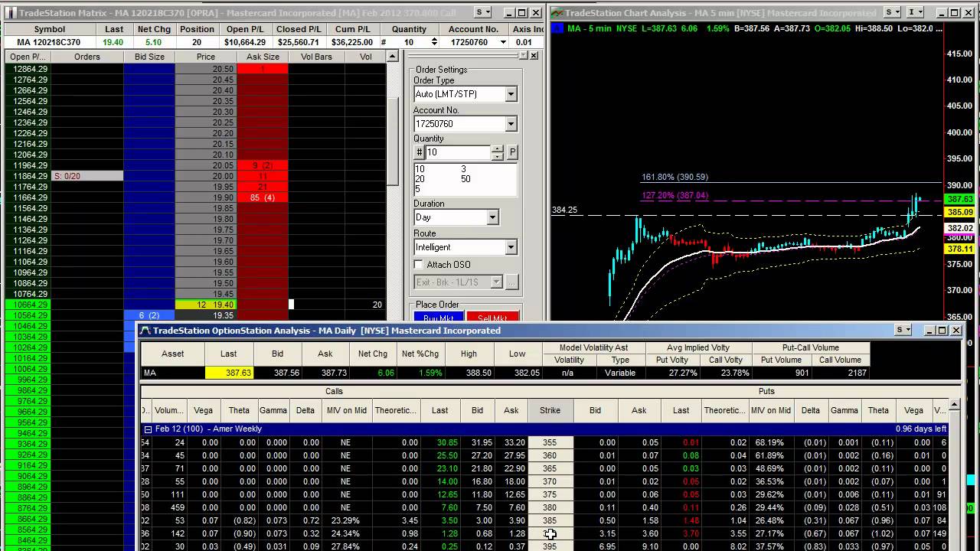Click the Theoretic... column header under Calls
This screenshot has height=551, width=980.
pyautogui.click(x=396, y=410)
